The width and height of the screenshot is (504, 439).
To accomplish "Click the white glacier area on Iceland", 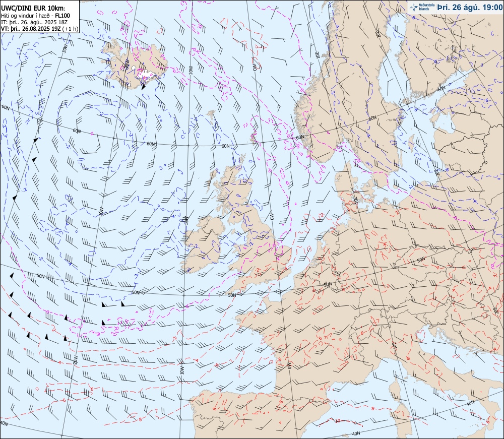I will pos(145,75).
